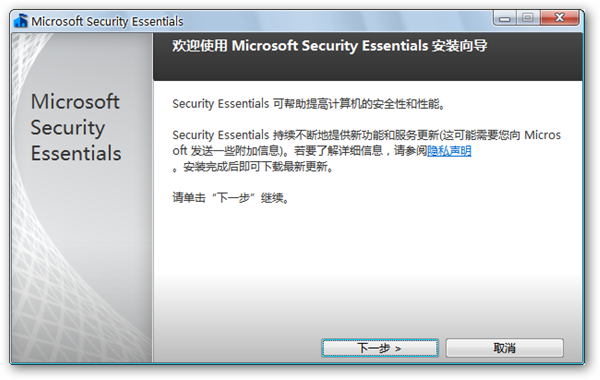Cancel setup with the 取消 button
Screen dimensions: 600x380
point(504,348)
